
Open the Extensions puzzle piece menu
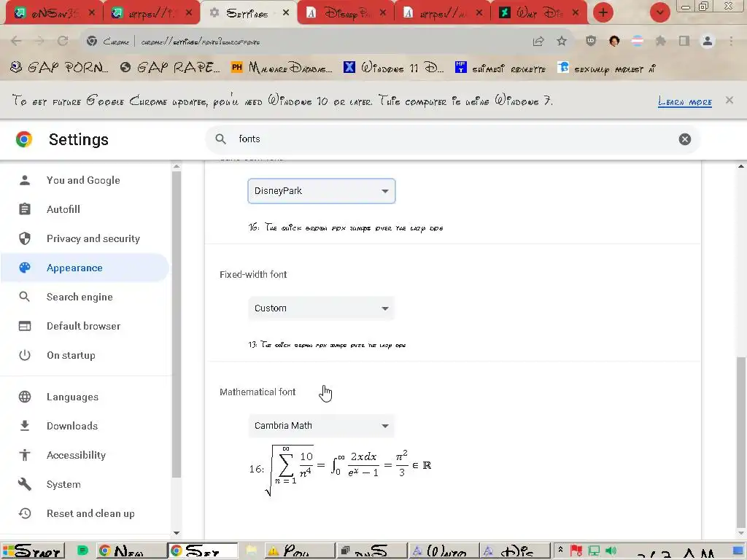(x=661, y=41)
